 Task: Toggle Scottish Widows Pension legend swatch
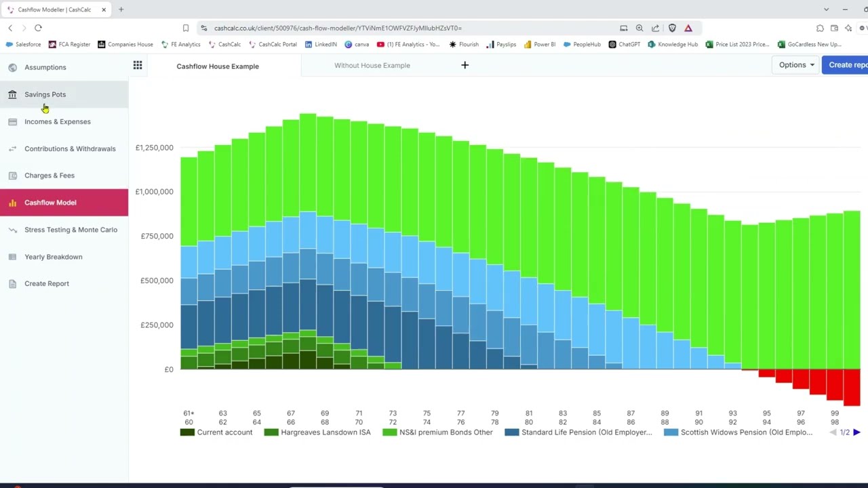(671, 432)
